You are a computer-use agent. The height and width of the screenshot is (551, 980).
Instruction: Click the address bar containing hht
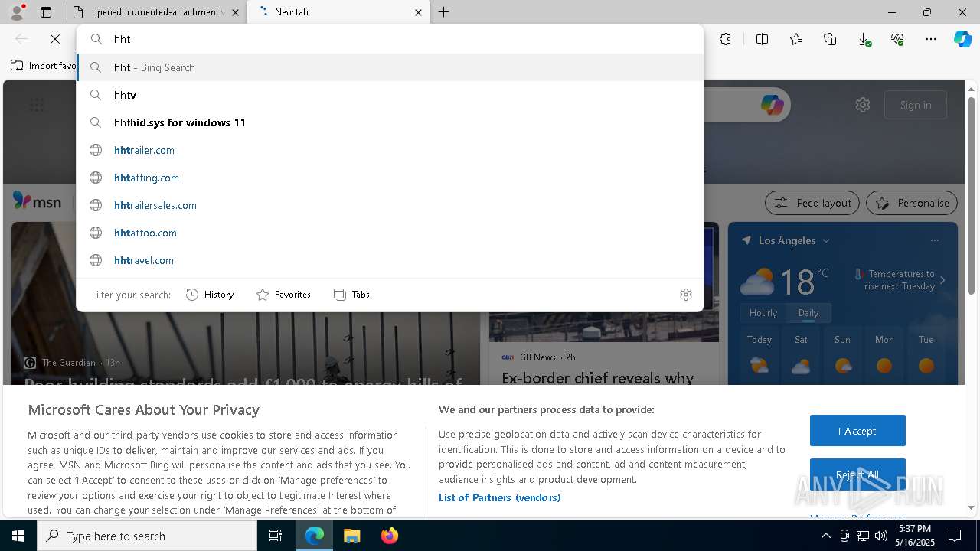(x=390, y=39)
